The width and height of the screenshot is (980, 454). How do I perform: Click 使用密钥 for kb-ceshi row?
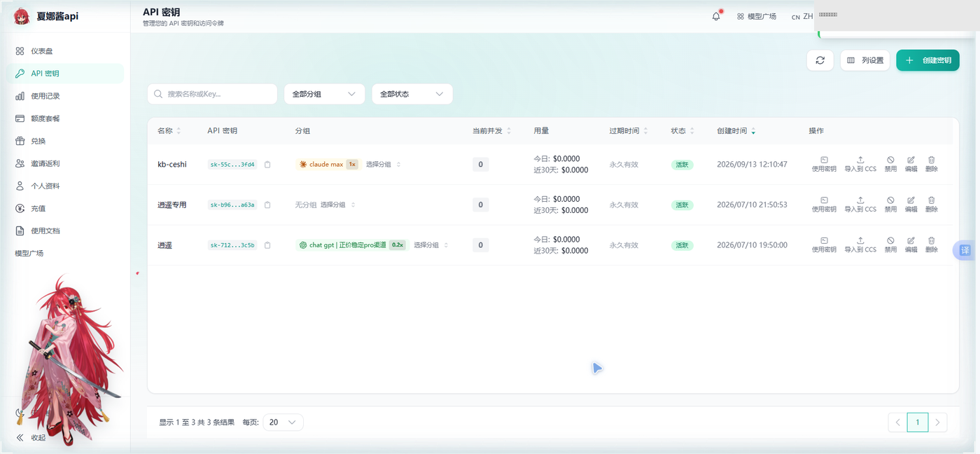point(824,165)
